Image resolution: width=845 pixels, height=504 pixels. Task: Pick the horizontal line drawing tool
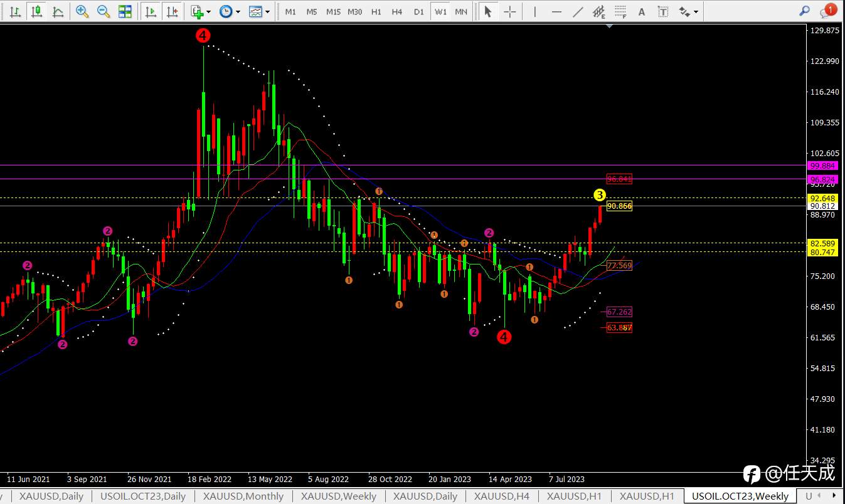(556, 11)
